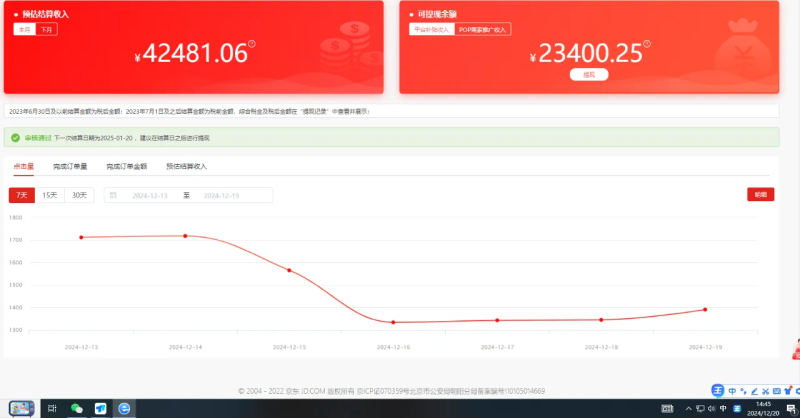Select the 30天 range option

(79, 195)
